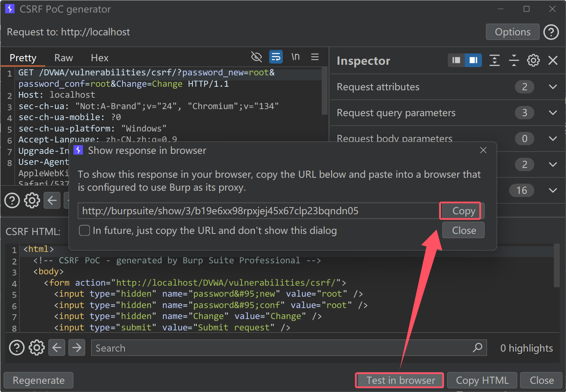Go to next match in CSRF HTML search
Viewport: 566px width, 392px height.
click(x=77, y=348)
